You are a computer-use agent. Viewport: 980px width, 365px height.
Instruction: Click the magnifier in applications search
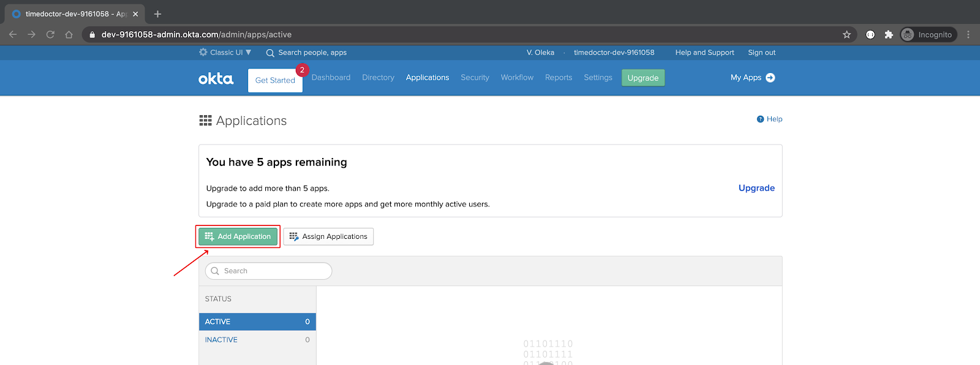[215, 271]
